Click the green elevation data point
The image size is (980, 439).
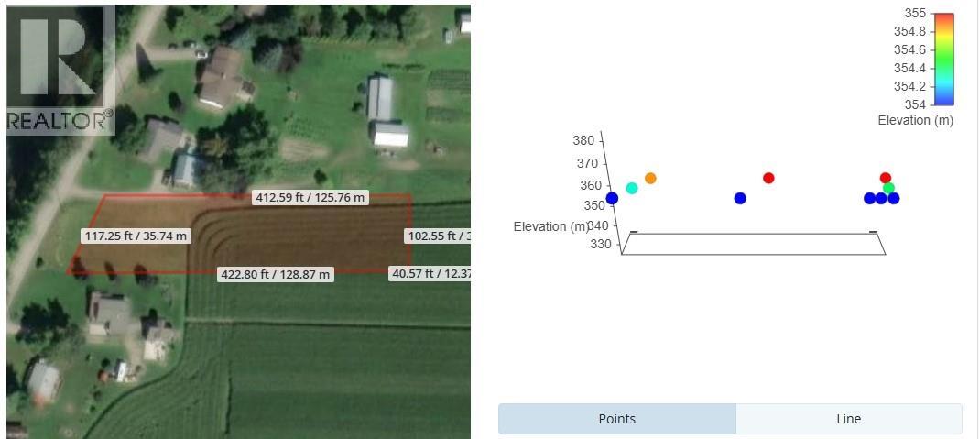(x=888, y=188)
